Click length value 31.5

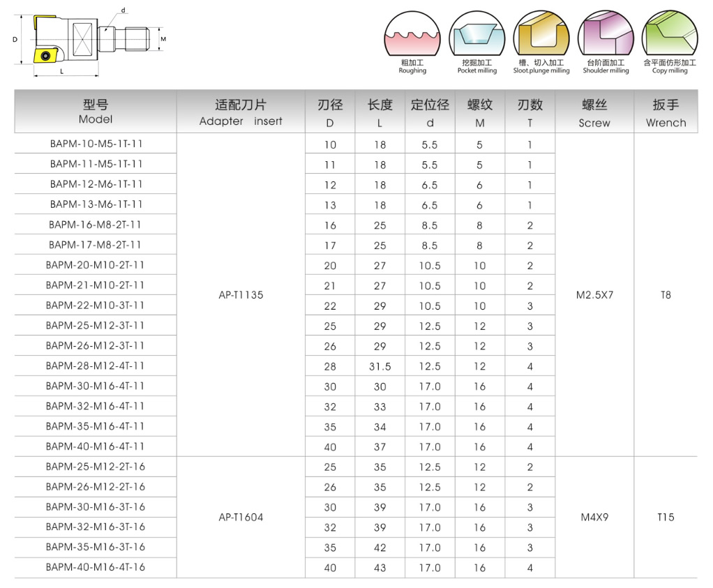point(380,366)
